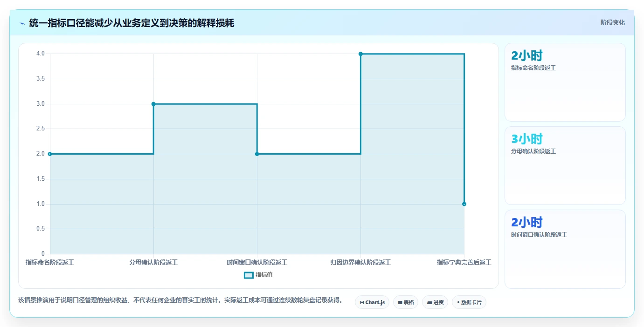The image size is (644, 327).
Task: Select the 数据卡片 tag chip
Action: point(469,302)
